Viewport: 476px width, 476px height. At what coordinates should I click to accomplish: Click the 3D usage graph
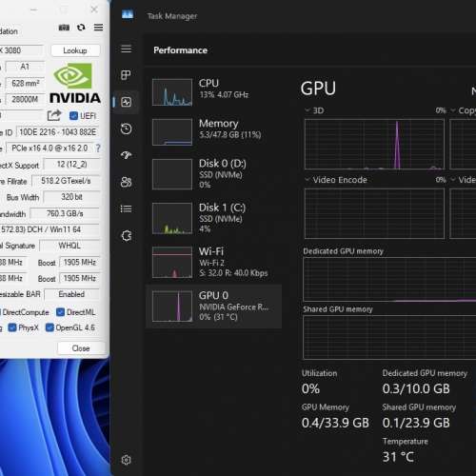point(374,144)
